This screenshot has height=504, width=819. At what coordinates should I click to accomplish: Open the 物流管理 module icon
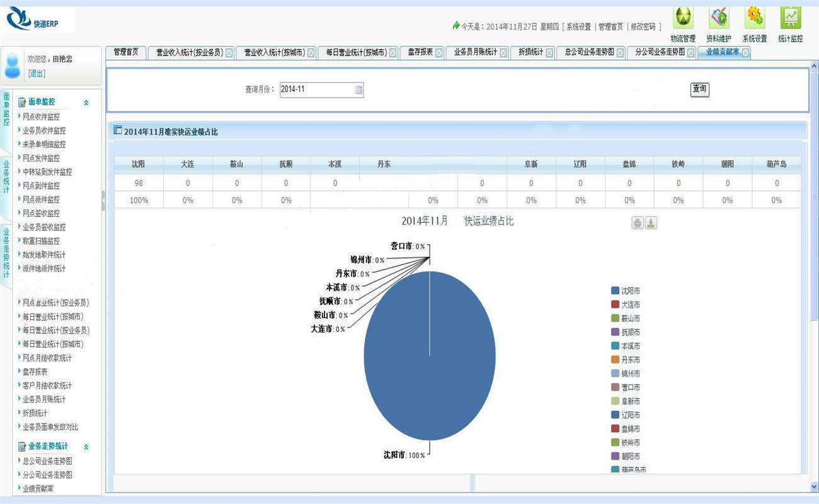(x=683, y=18)
